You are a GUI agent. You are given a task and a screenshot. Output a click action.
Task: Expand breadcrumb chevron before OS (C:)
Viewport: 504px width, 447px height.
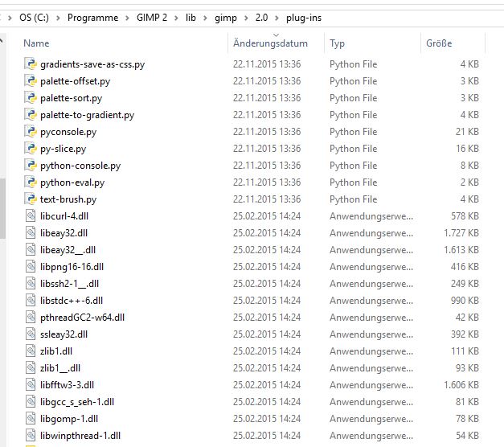(x=10, y=18)
